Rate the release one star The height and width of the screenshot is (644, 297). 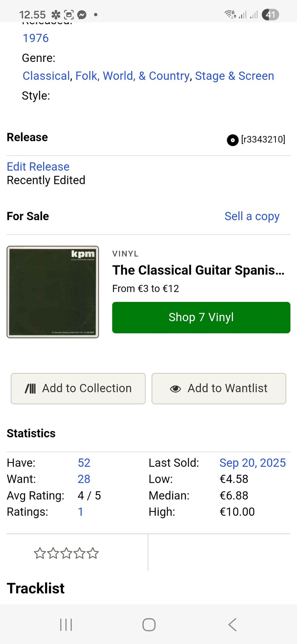(x=40, y=553)
